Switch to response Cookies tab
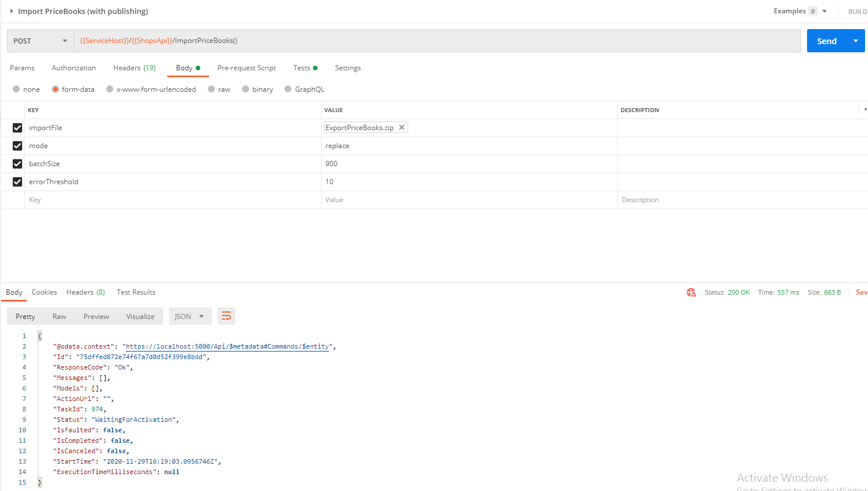This screenshot has height=491, width=868. [44, 292]
